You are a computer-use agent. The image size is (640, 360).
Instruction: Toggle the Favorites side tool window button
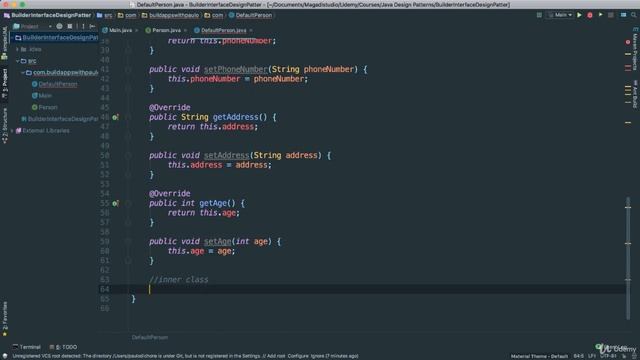tap(4, 319)
